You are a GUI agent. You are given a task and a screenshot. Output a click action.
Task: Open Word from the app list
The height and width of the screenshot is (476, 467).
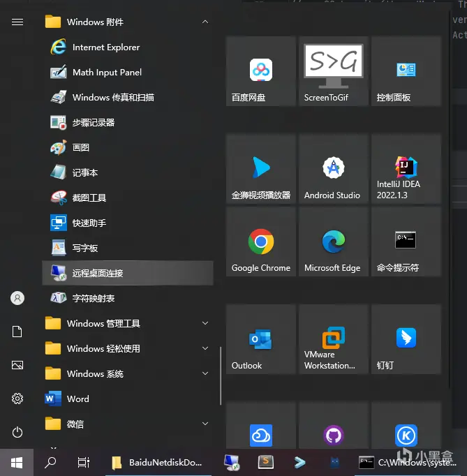click(x=128, y=399)
